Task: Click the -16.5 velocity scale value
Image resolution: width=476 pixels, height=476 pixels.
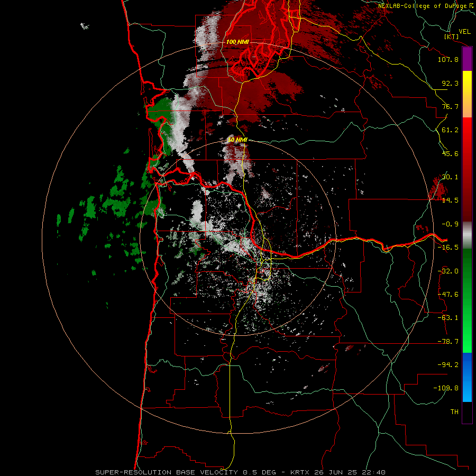Action: (448, 248)
